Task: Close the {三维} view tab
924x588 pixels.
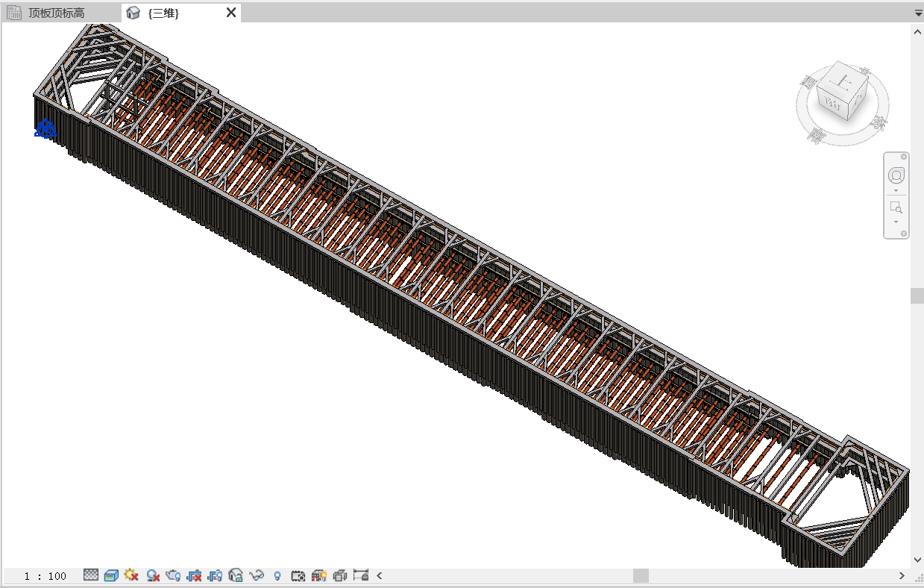Action: (x=231, y=13)
